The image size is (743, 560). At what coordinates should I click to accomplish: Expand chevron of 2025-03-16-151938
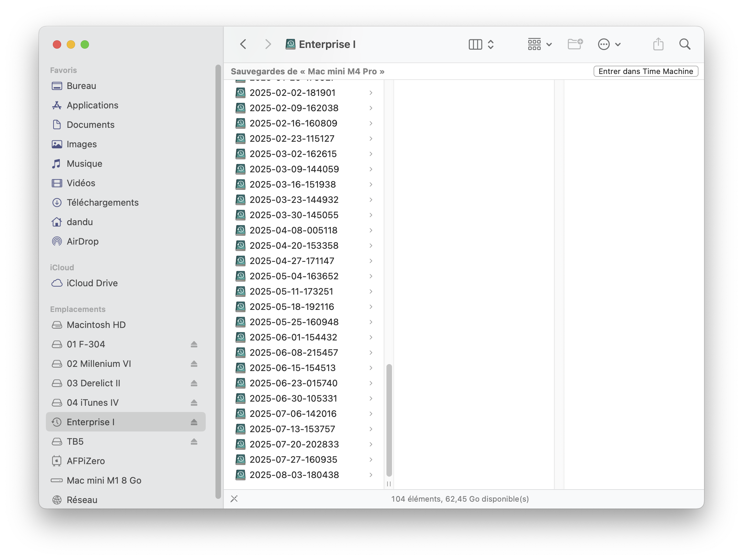click(x=371, y=184)
